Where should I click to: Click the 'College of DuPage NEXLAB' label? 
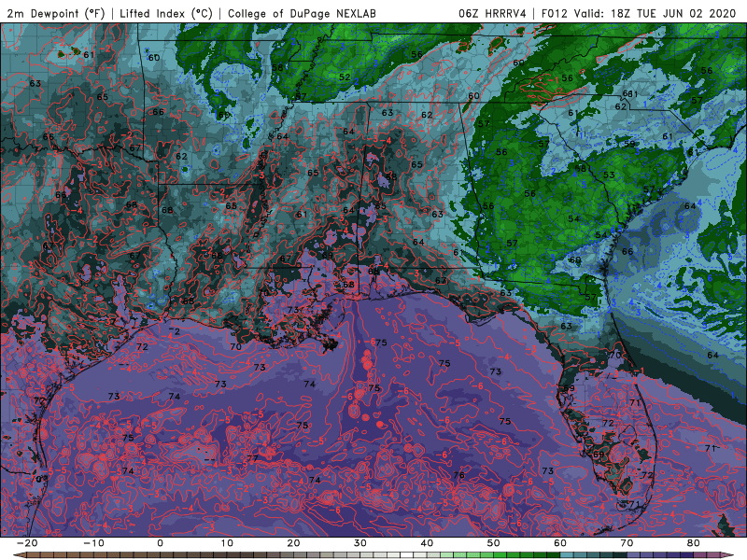point(302,13)
